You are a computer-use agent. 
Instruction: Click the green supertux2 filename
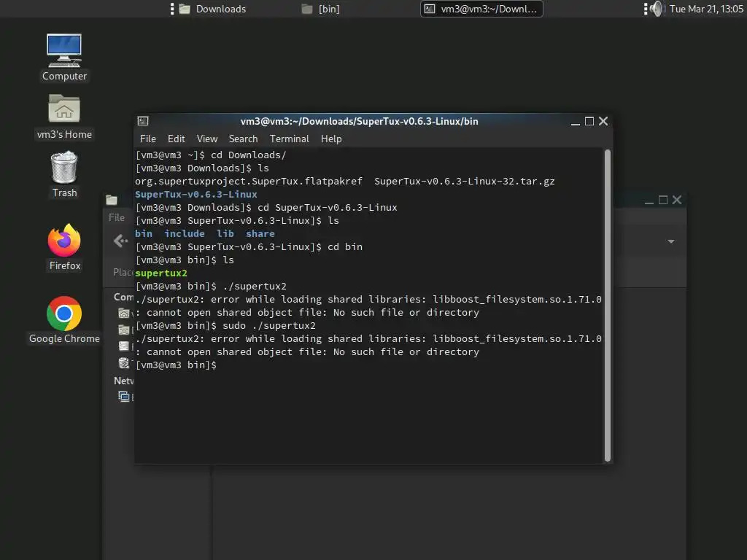tap(161, 273)
